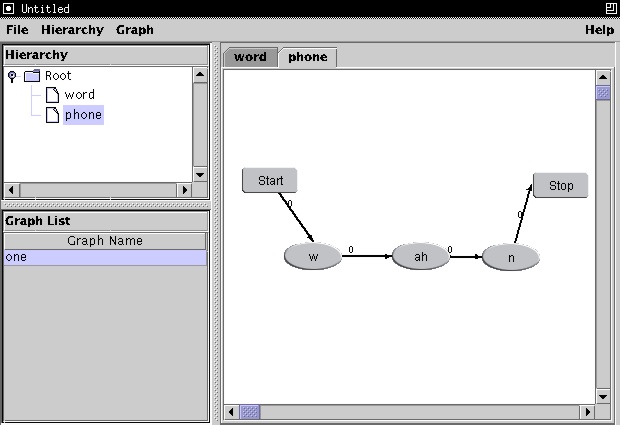This screenshot has width=620, height=425.
Task: Click the canvas vertical scrollbar thumb
Action: tap(603, 93)
